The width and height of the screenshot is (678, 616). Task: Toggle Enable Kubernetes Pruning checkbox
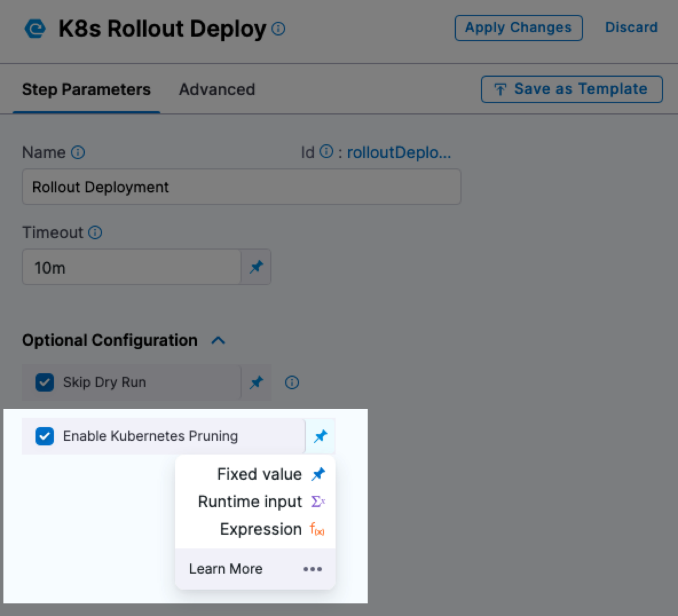tap(45, 436)
